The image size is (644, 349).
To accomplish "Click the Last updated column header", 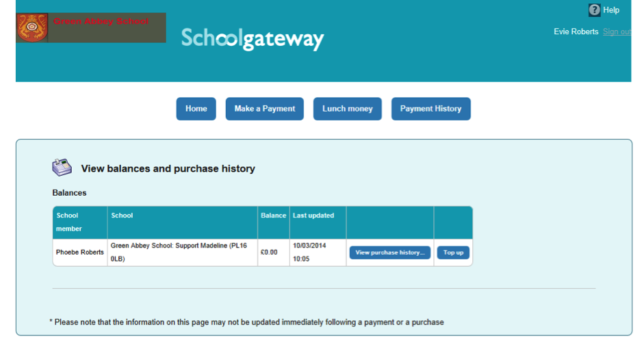I will [x=313, y=215].
